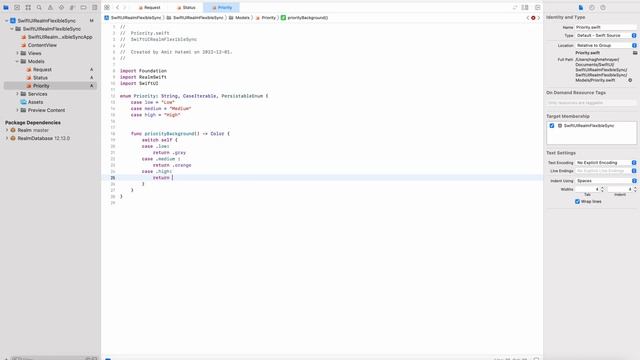
Task: Click the "return .orange" code line
Action: click(x=172, y=165)
